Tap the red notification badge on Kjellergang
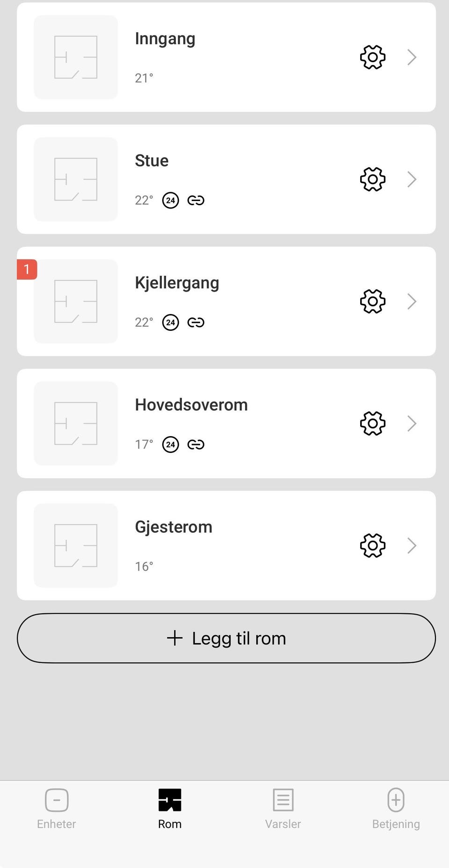Image resolution: width=449 pixels, height=868 pixels. (27, 269)
